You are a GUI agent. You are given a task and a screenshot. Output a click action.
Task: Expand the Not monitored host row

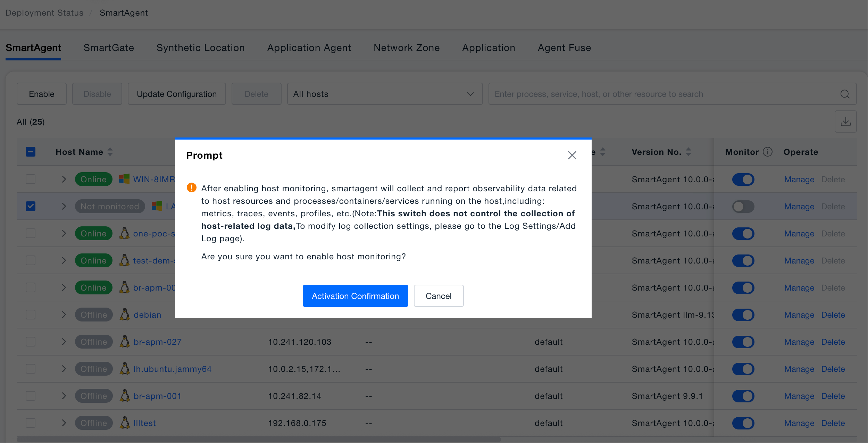(x=64, y=206)
